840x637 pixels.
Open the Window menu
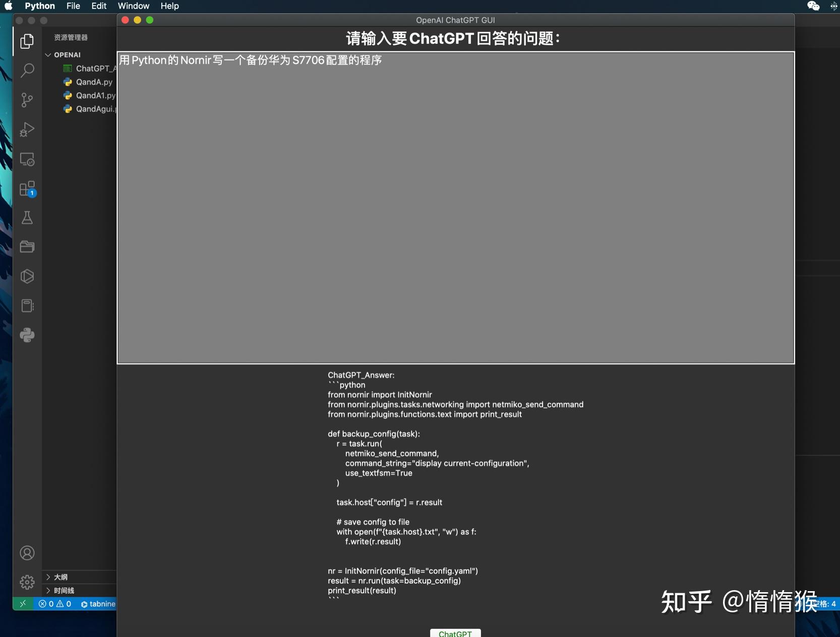(133, 6)
